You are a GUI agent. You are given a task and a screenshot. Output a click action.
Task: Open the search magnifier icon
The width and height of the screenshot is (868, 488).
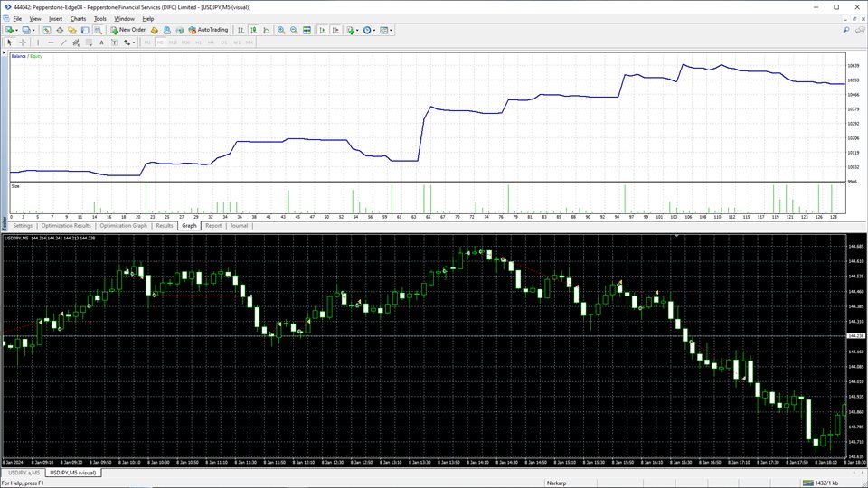click(846, 30)
